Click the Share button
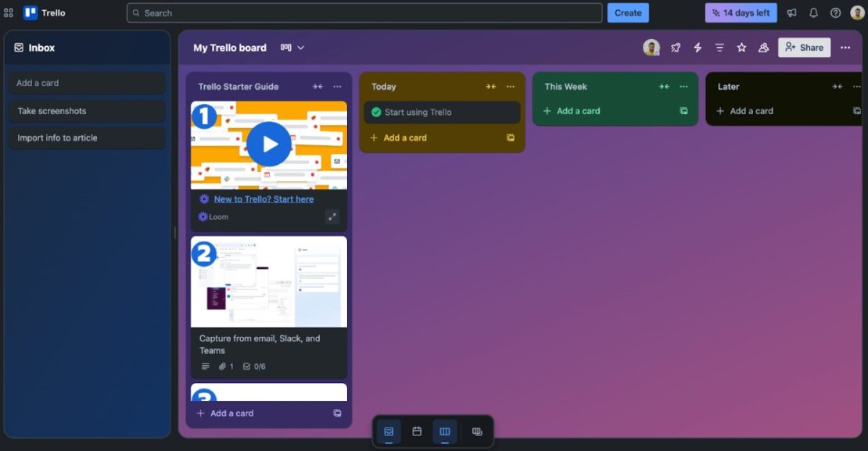868x451 pixels. click(804, 48)
